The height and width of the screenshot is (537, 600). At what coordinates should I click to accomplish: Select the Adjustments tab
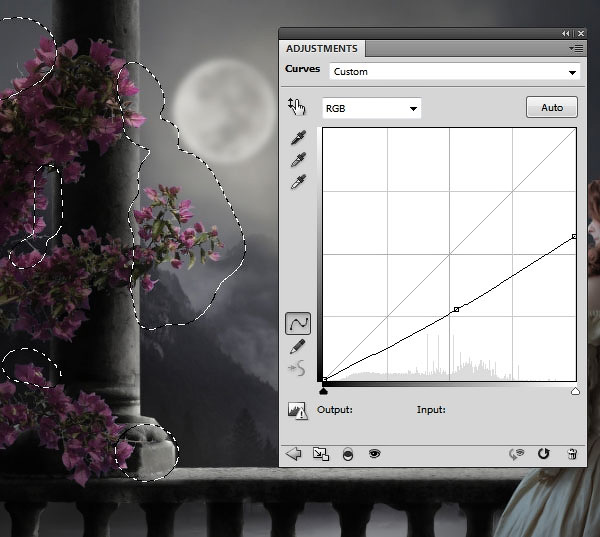click(x=322, y=49)
